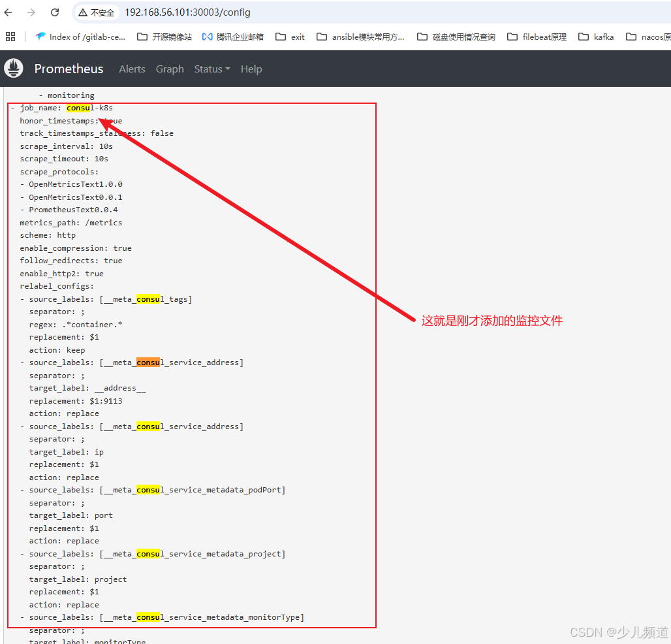This screenshot has height=644, width=671.
Task: Click the regex: .*container.* line
Action: pos(76,325)
